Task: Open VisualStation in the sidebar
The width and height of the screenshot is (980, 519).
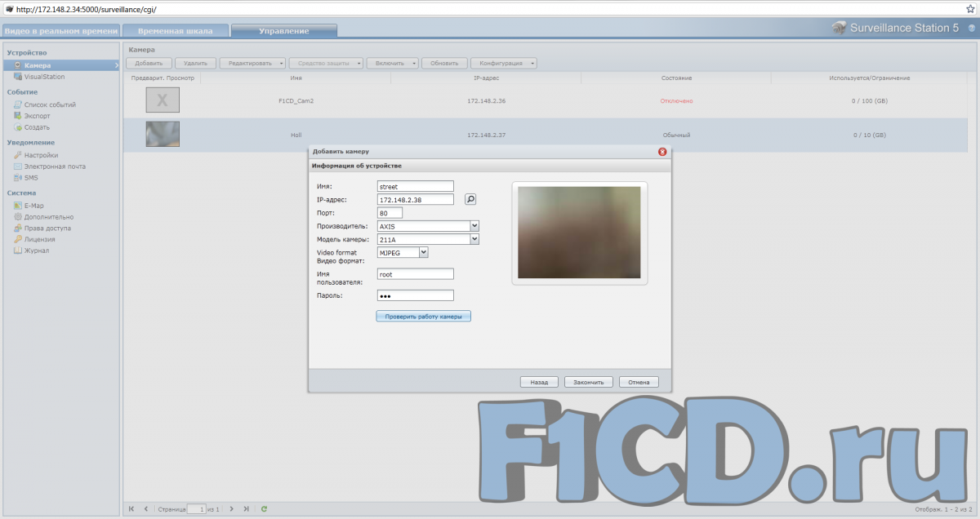Action: [x=44, y=77]
